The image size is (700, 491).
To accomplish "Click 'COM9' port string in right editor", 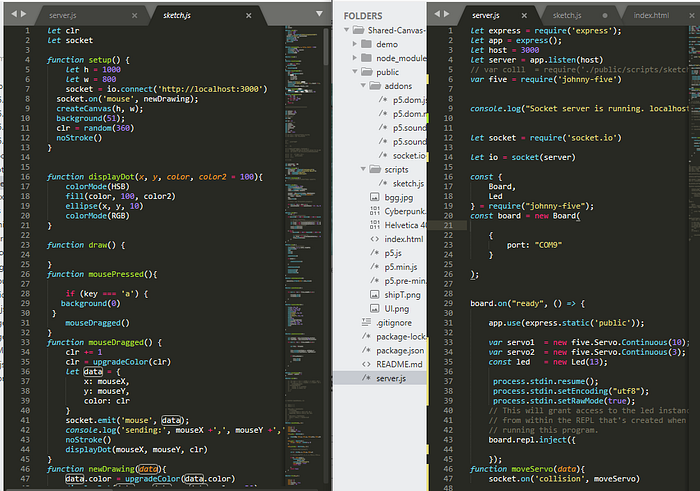I will (x=548, y=245).
